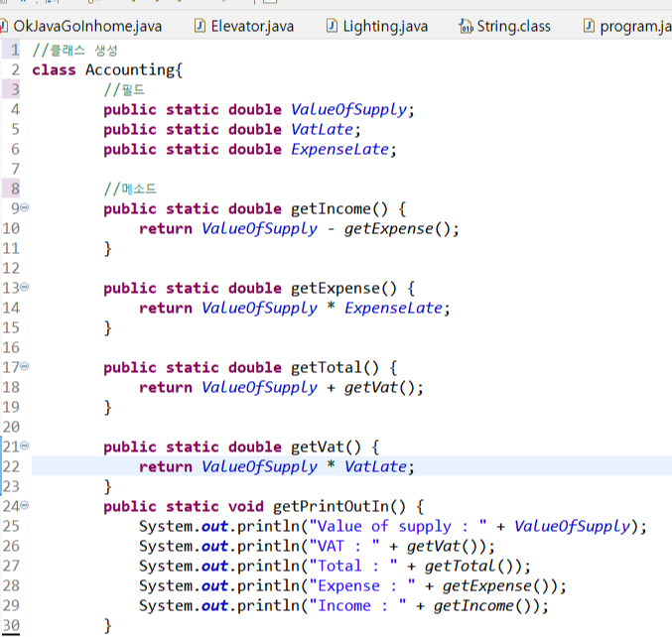Click the "Expense : " string on line 28
This screenshot has height=637, width=672.
[362, 585]
